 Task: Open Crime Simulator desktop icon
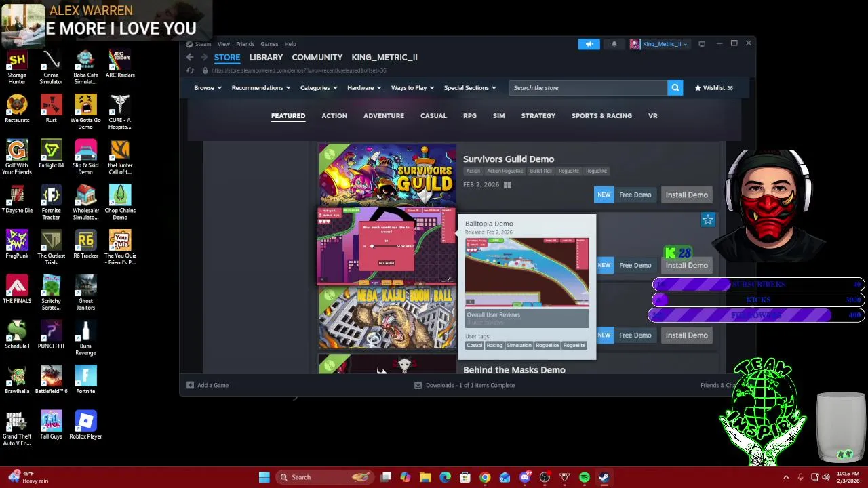point(51,67)
